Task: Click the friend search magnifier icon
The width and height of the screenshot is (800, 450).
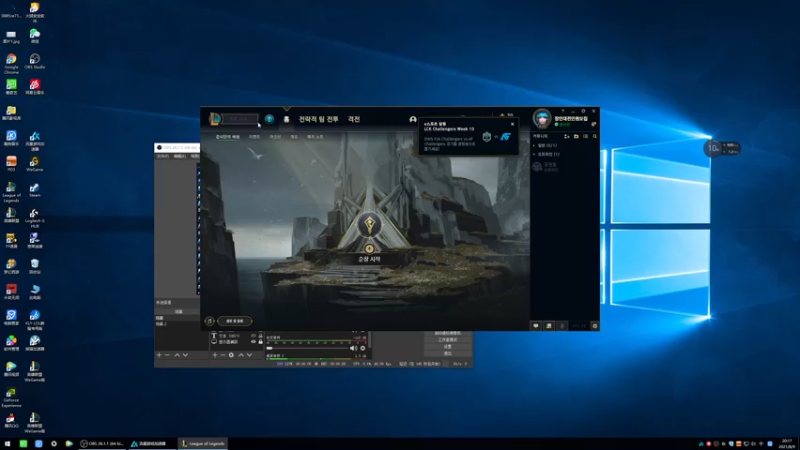Action: [595, 136]
